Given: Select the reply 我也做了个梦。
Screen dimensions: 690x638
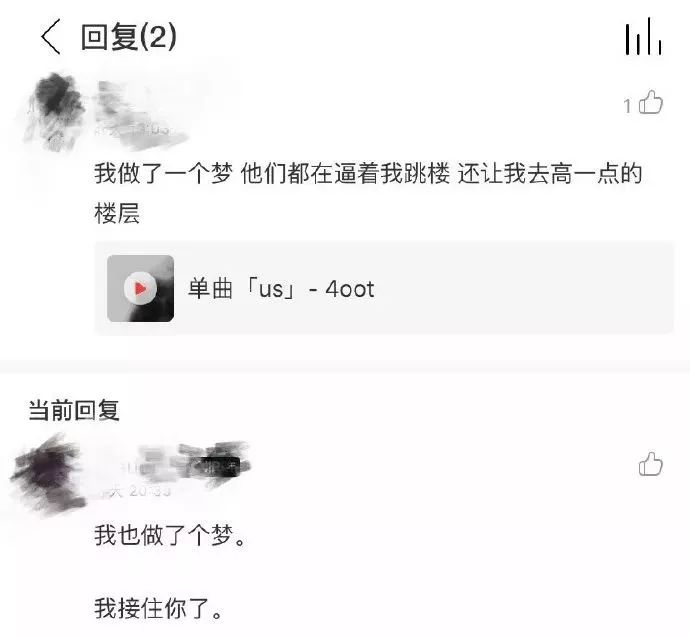Looking at the screenshot, I should (170, 535).
